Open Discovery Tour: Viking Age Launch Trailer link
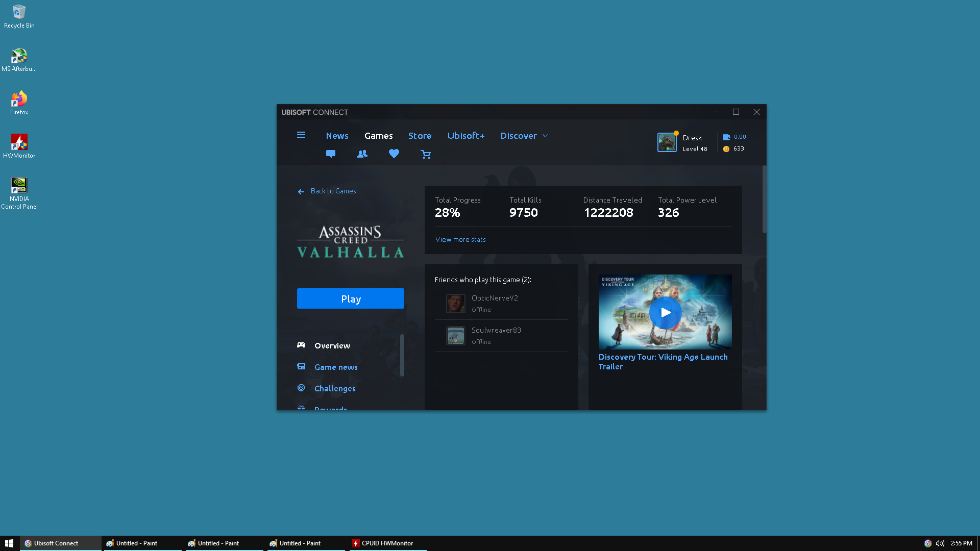The image size is (980, 551). click(663, 362)
